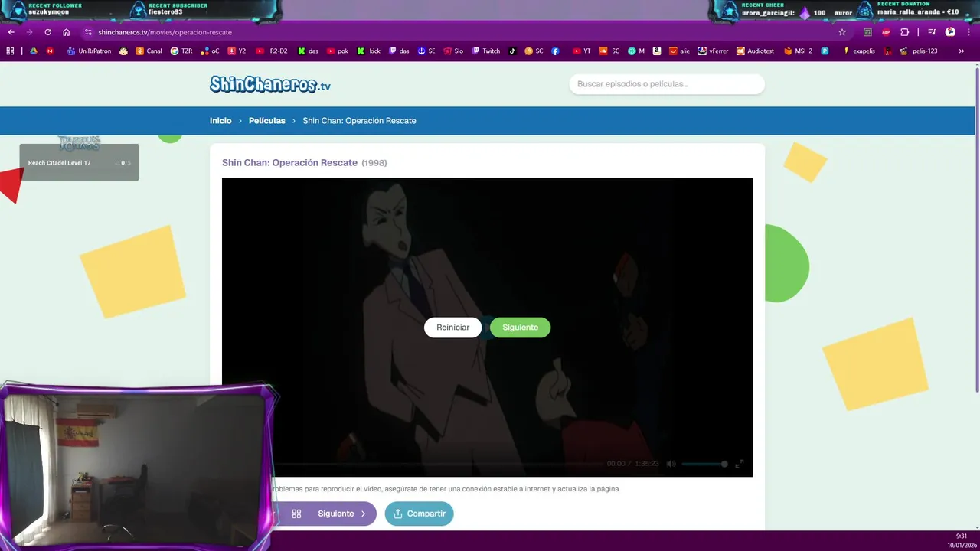Viewport: 980px width, 551px height.
Task: Click the Reach Citadel Level 17 overlay
Action: coord(79,162)
